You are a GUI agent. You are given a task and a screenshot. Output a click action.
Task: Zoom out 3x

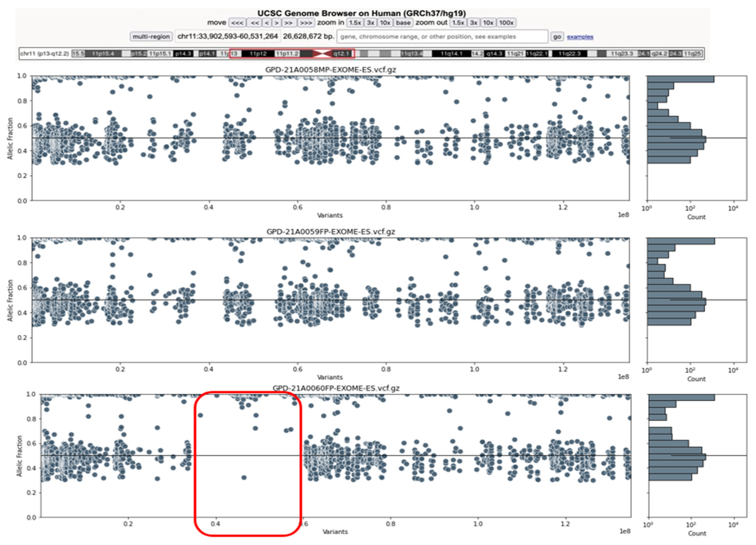point(473,23)
